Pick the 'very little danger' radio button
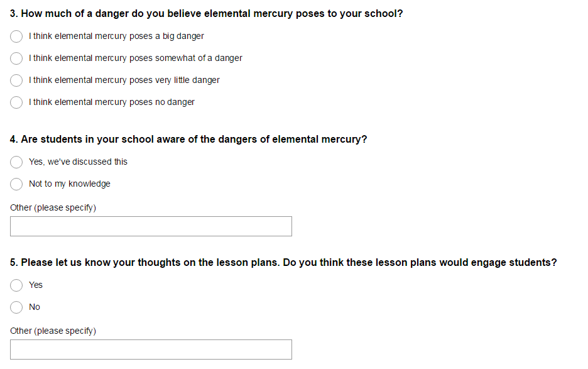The image size is (588, 369). point(17,80)
